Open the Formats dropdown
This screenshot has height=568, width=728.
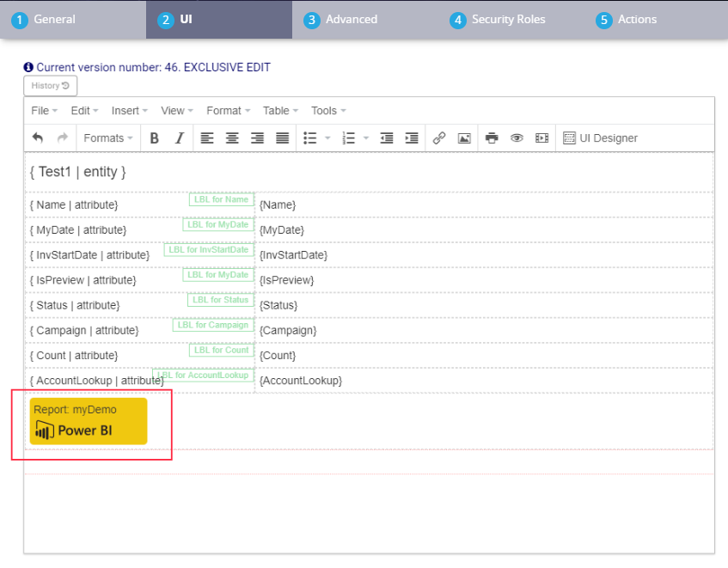(108, 138)
